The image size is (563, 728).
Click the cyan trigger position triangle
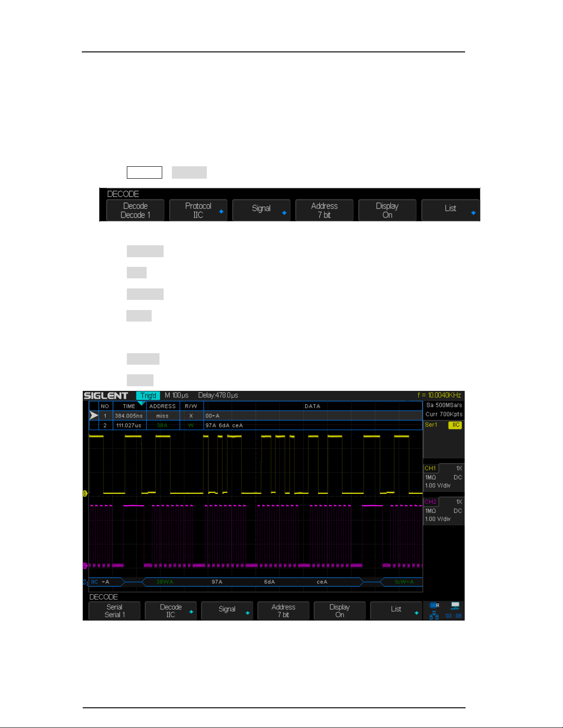[142, 403]
